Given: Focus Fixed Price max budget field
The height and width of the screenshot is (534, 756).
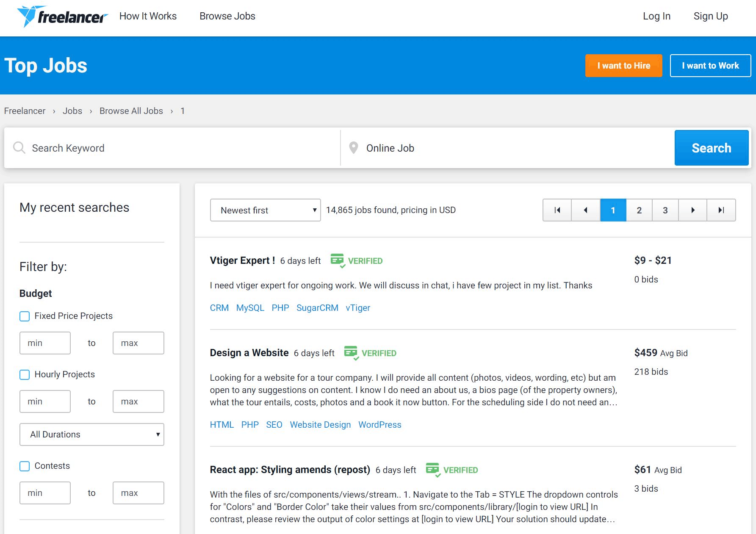Looking at the screenshot, I should point(138,343).
